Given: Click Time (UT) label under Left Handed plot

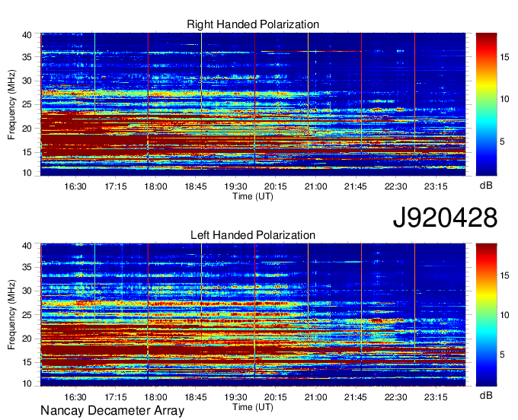Looking at the screenshot, I should (253, 407).
